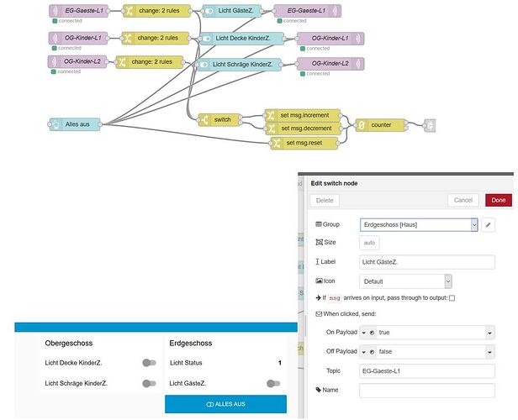The height and width of the screenshot is (420, 518).
Task: Open the Group dropdown
Action: 419,224
